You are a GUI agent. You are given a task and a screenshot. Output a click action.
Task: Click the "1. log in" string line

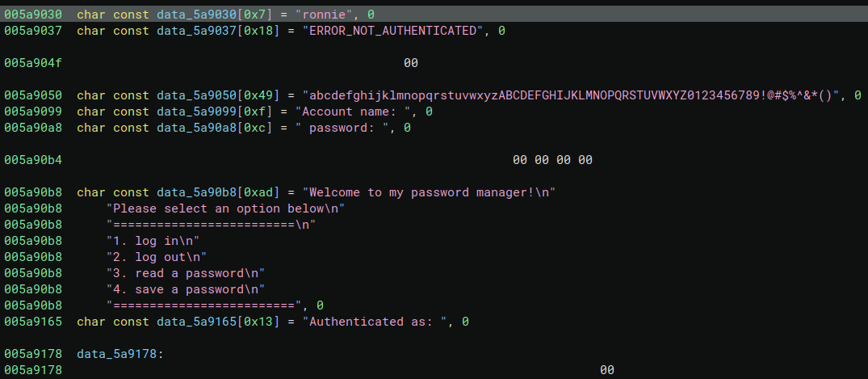[x=153, y=241]
